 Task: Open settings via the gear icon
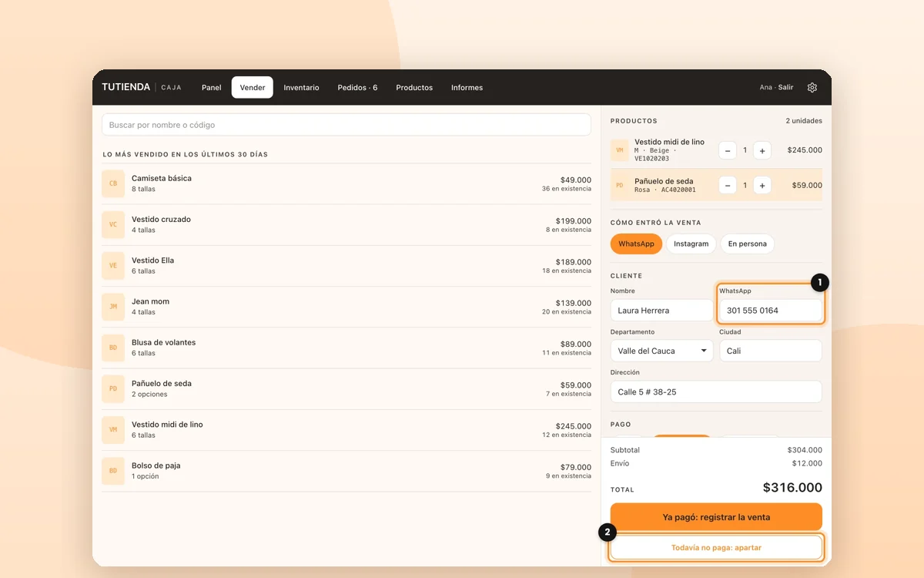[x=812, y=88]
